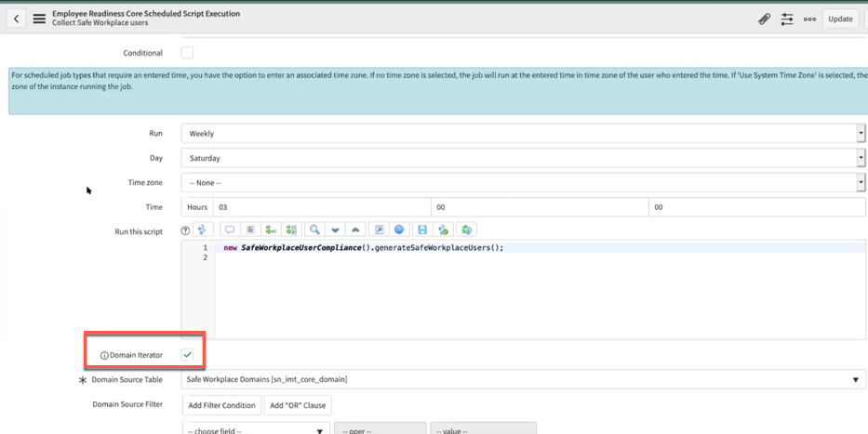Open the choose field dropdown

[256, 430]
